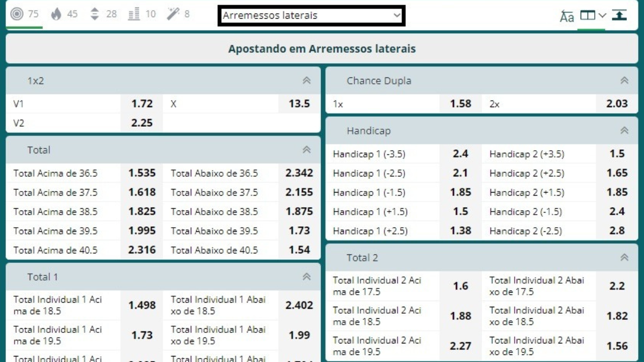Select Handicap 1 (+1.5) odds 1.5

coord(460,211)
